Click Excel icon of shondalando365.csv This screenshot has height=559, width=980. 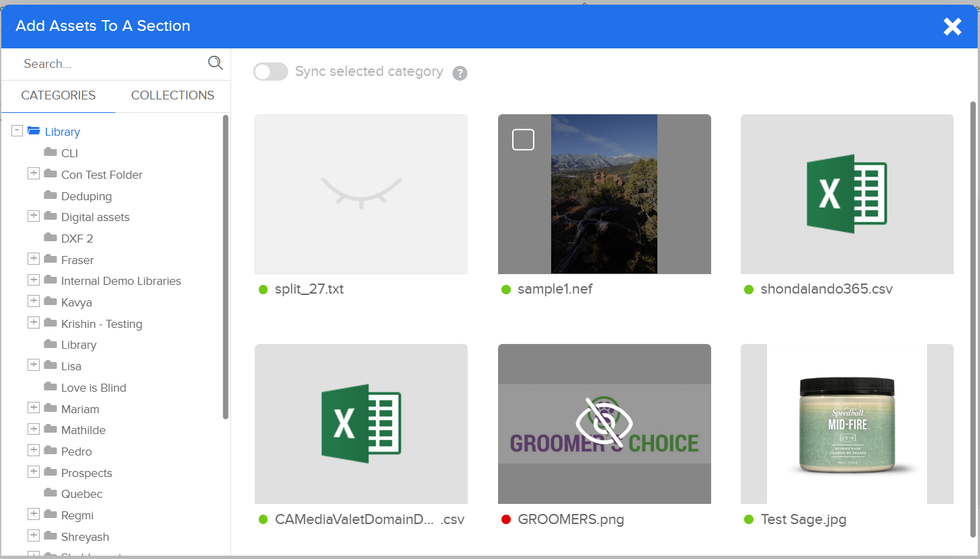(847, 194)
